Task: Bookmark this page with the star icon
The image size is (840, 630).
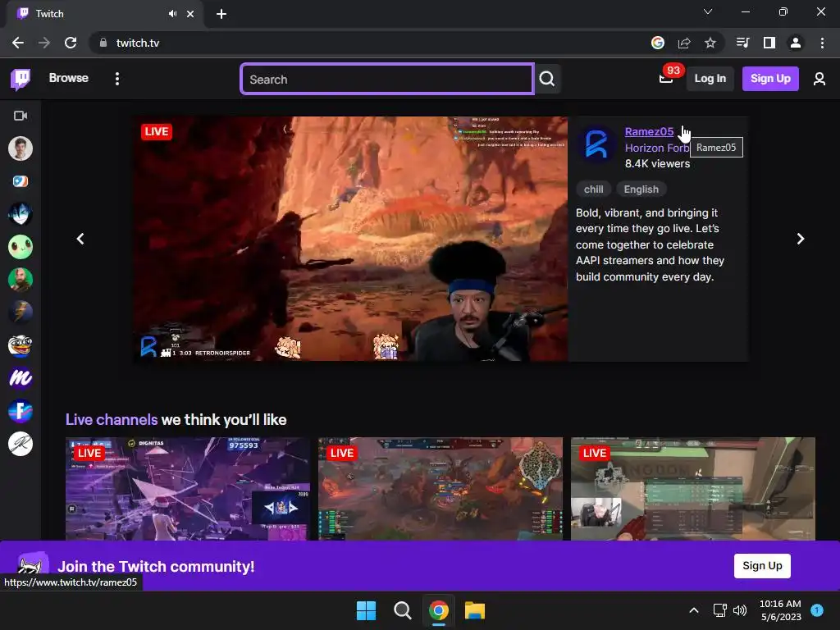Action: pyautogui.click(x=710, y=43)
